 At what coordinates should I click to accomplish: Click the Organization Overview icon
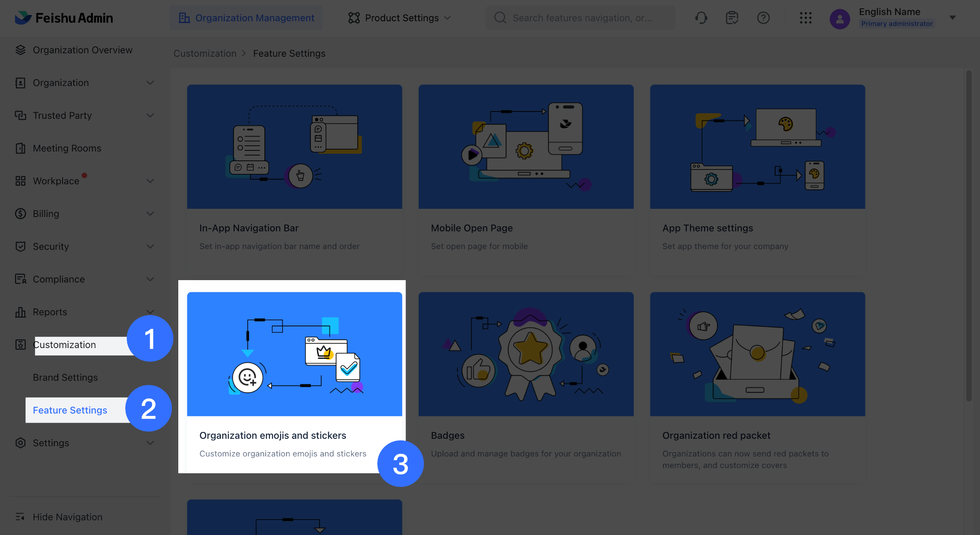pos(20,50)
